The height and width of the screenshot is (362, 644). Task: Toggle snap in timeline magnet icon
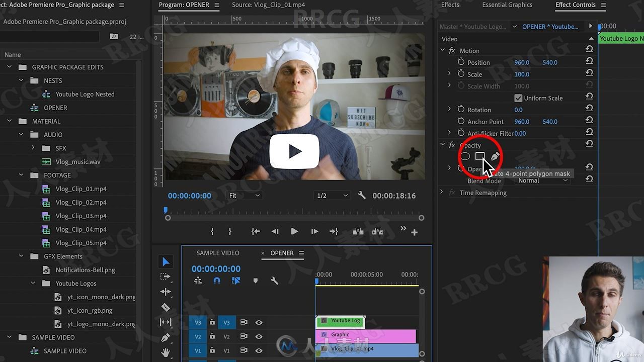(x=217, y=281)
